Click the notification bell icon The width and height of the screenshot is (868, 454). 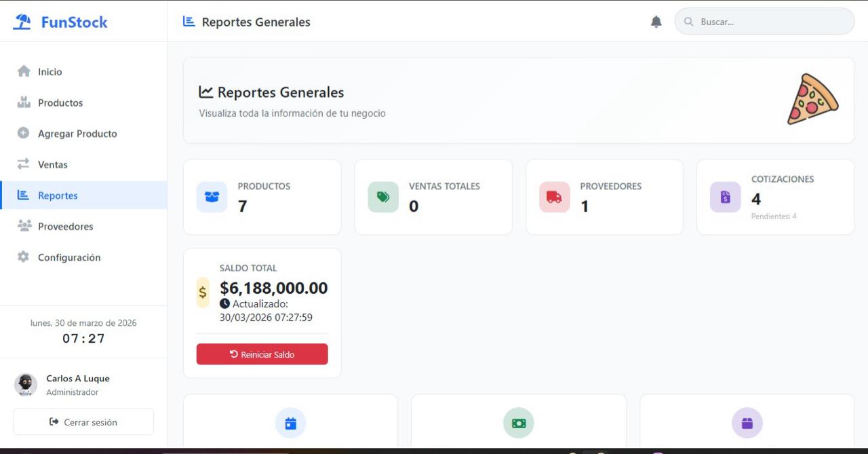click(x=656, y=22)
